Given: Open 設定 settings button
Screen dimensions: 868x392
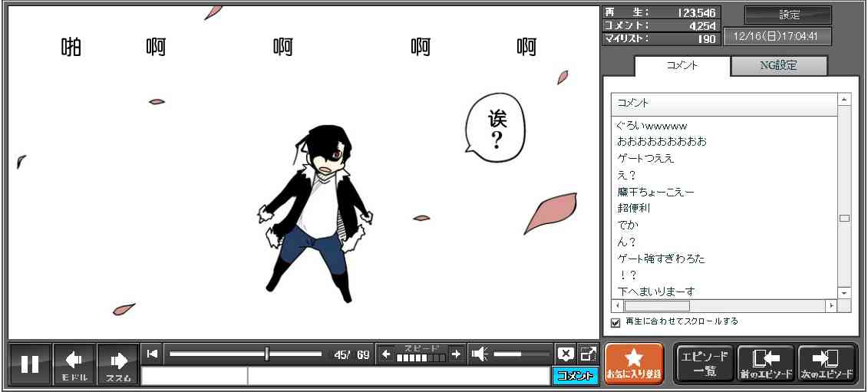Looking at the screenshot, I should point(788,15).
